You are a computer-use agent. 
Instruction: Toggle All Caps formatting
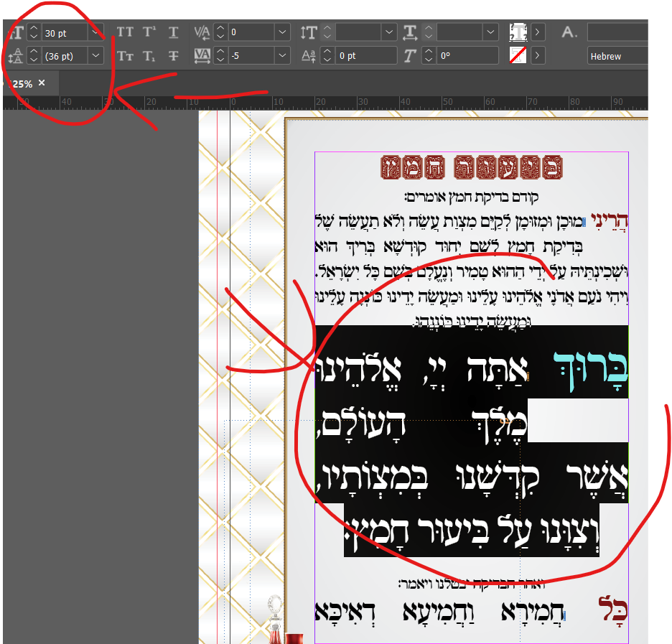point(125,32)
